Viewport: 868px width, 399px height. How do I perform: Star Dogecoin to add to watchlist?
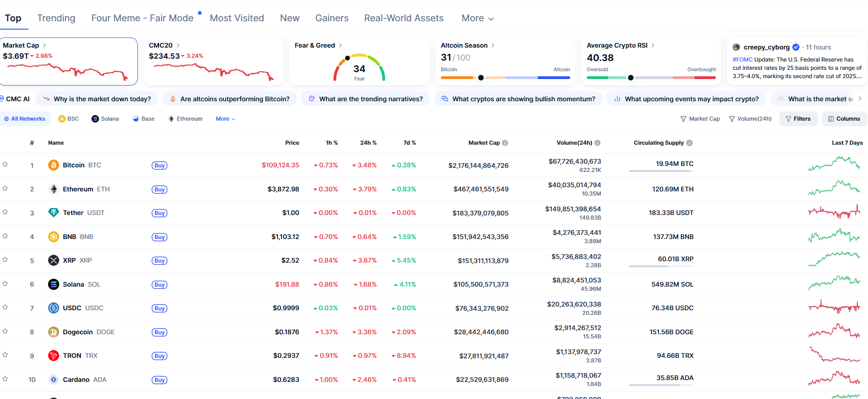(5, 331)
